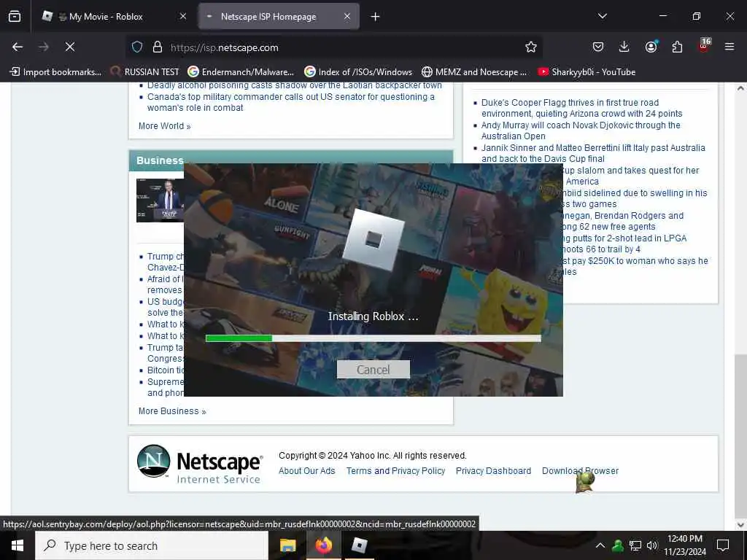The width and height of the screenshot is (747, 560).
Task: Click the scrollbar down arrow
Action: tap(740, 525)
